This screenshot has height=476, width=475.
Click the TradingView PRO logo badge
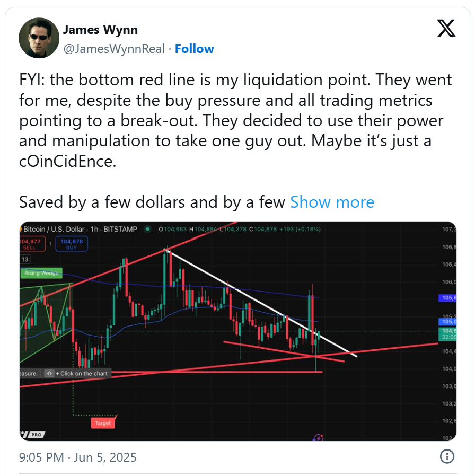pos(32,435)
